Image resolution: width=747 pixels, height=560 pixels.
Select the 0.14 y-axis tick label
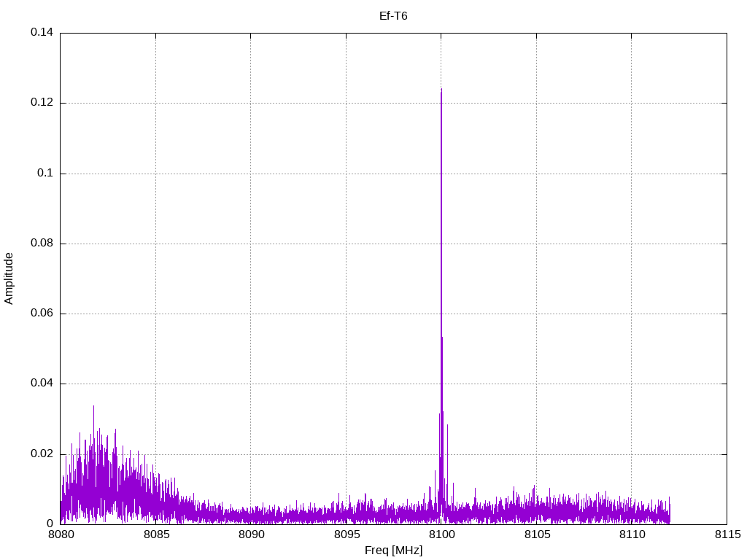[x=42, y=33]
